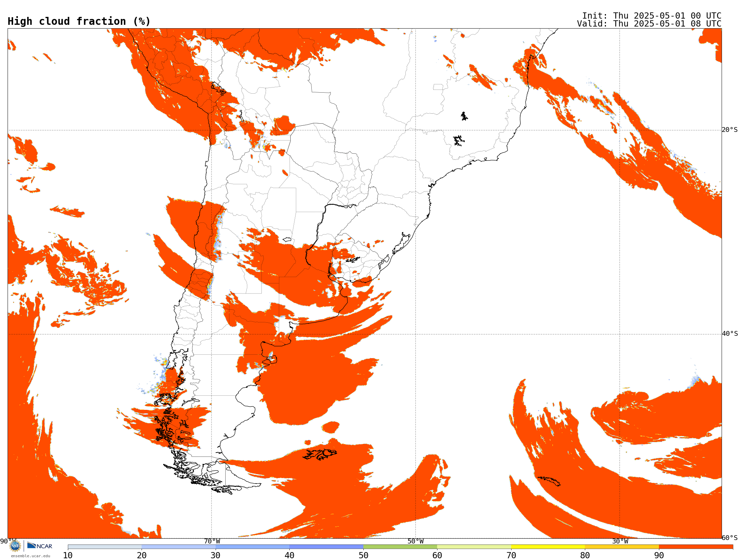Select the "High cloud fraction (%)" title
Image resolution: width=744 pixels, height=560 pixels.
tap(79, 21)
